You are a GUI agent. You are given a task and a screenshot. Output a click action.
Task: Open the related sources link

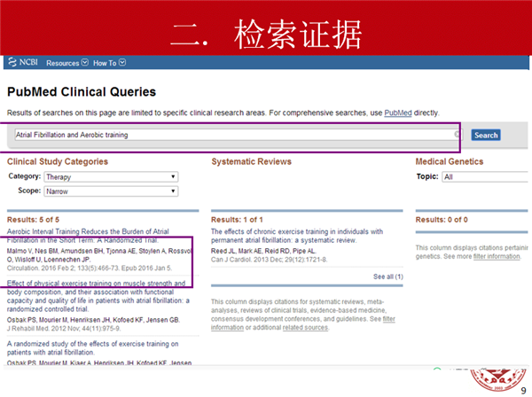(x=305, y=328)
